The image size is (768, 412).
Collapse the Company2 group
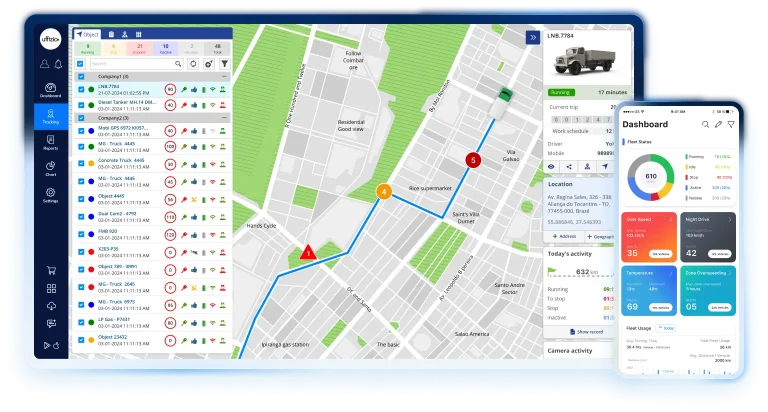[x=224, y=117]
